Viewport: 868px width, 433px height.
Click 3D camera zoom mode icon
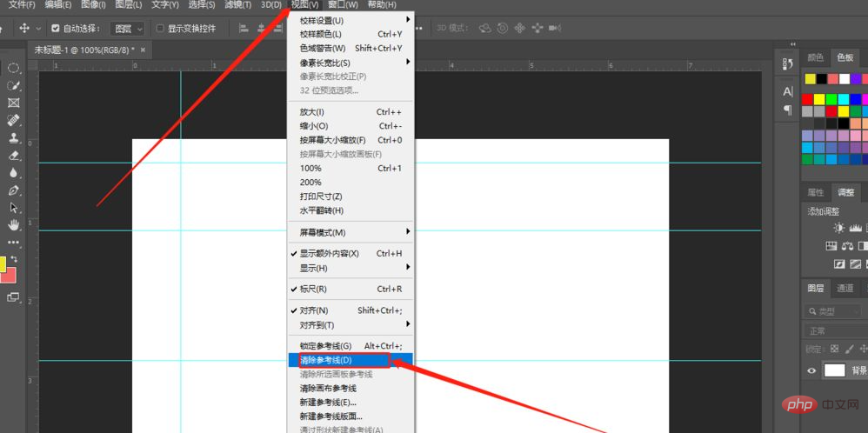pyautogui.click(x=556, y=28)
